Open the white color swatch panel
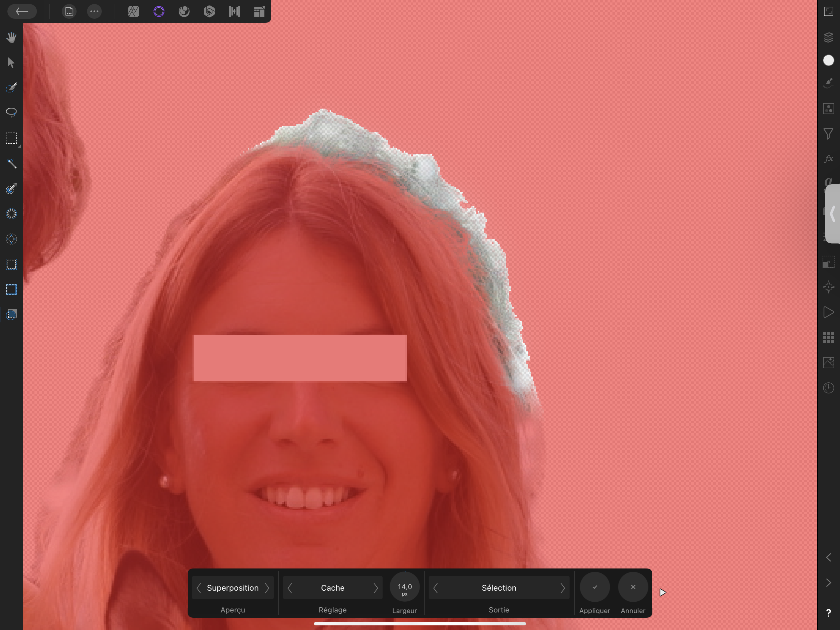Viewport: 840px width, 630px height. click(x=829, y=60)
